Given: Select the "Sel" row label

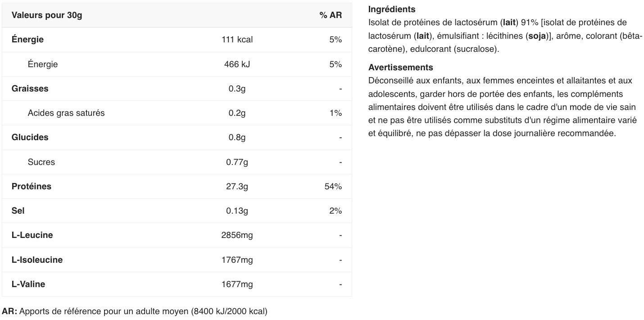Looking at the screenshot, I should tap(18, 211).
